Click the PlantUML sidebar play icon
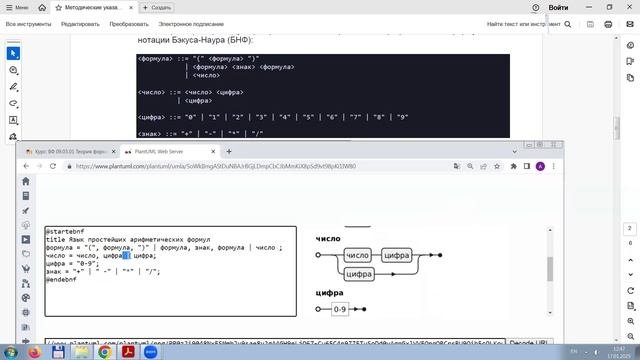The image size is (640, 360). pos(26,240)
